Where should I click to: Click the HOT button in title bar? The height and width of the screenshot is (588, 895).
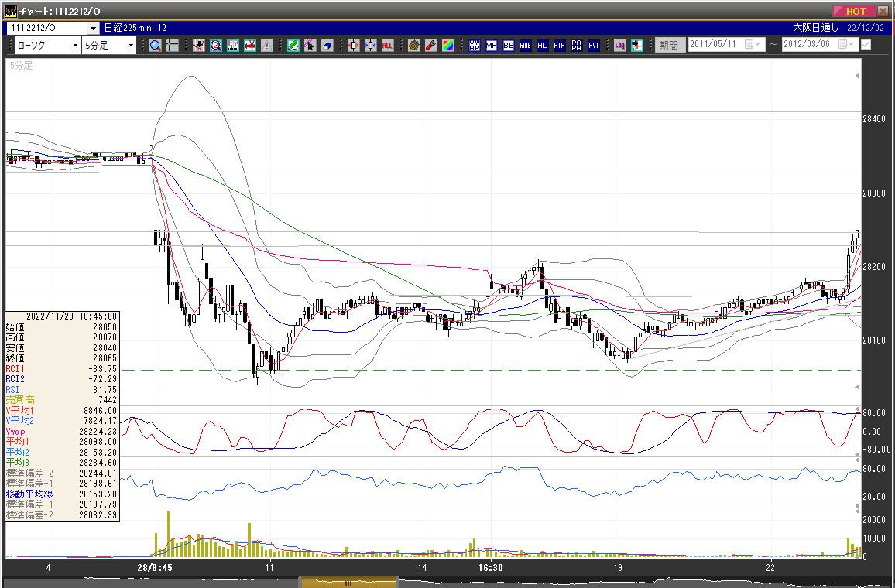[x=856, y=12]
